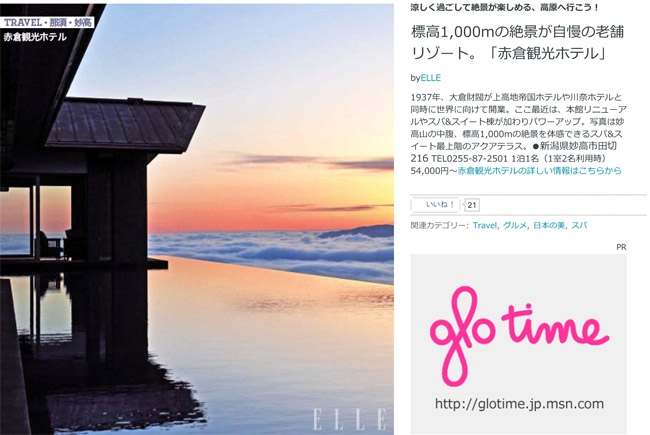Click the ELLE watermark on photo
Viewport: 650px width, 435px height.
(x=350, y=419)
